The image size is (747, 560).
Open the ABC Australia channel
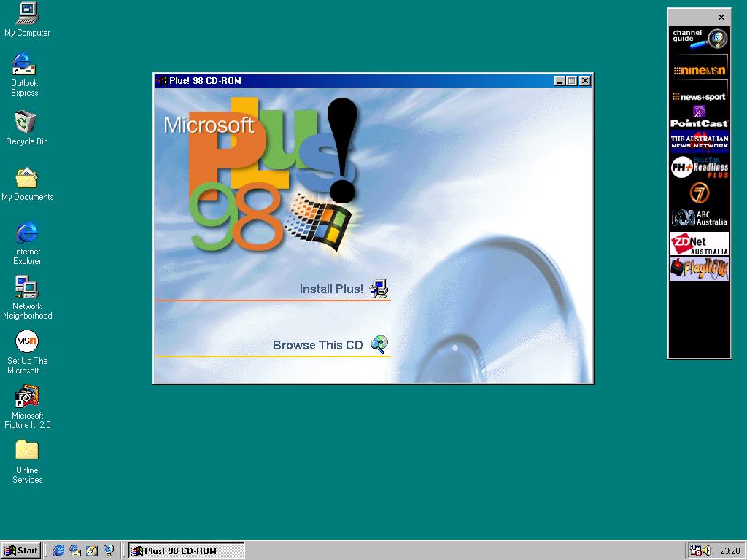700,218
